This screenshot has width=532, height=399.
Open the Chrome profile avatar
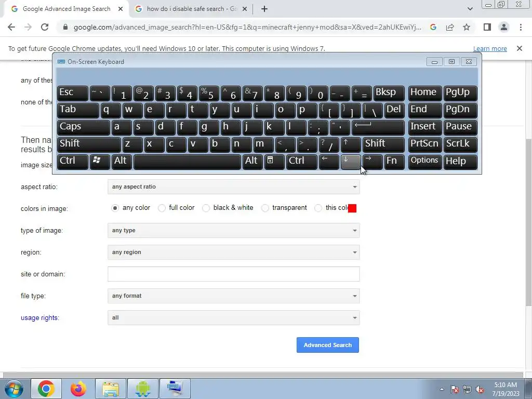[x=504, y=27]
